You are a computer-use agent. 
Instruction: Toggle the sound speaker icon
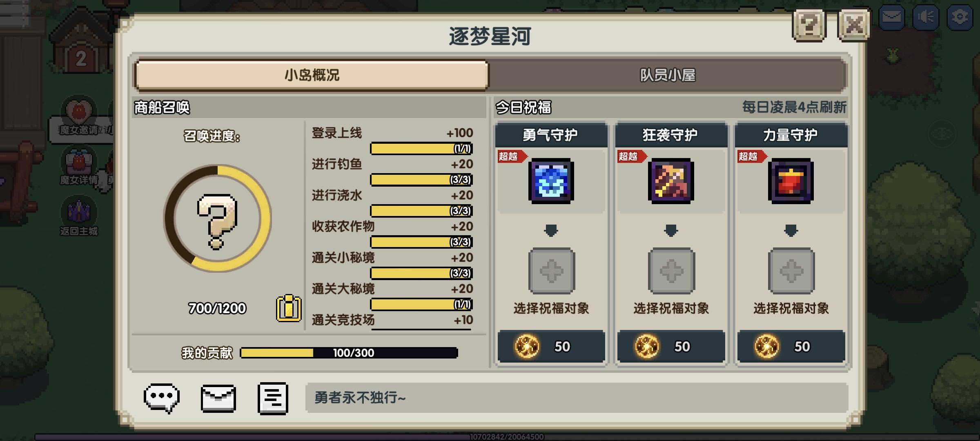pos(925,17)
